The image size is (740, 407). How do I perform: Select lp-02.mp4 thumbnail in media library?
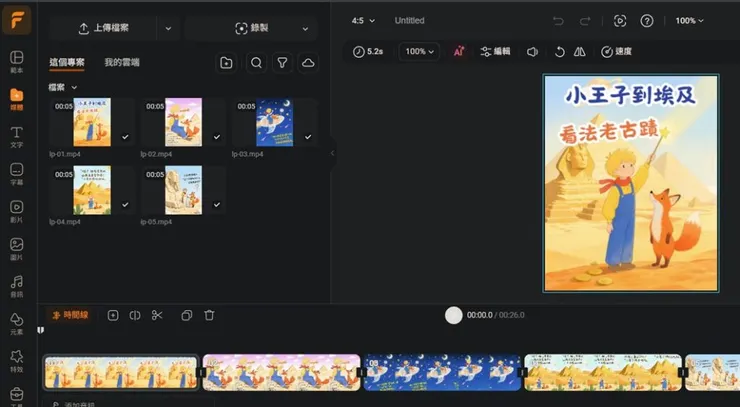coord(184,122)
